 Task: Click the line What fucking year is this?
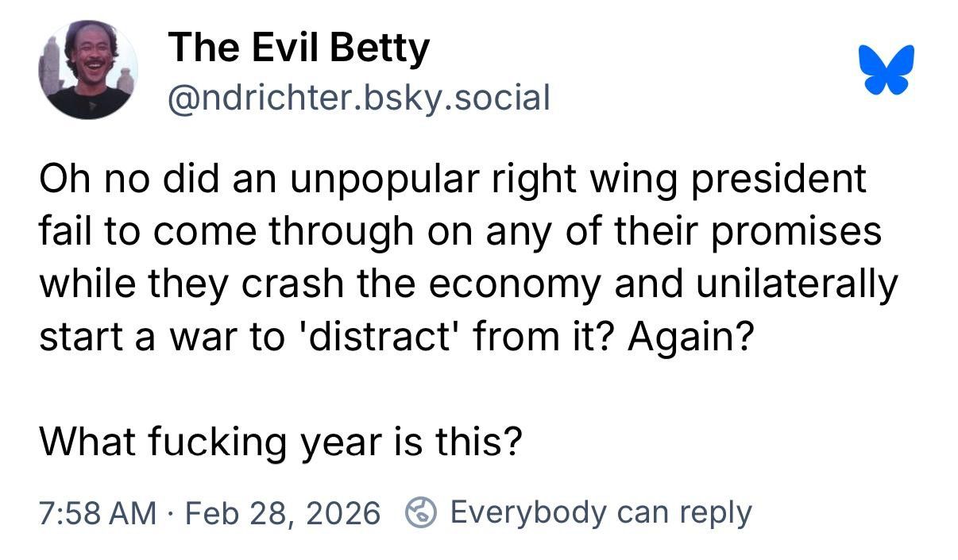[281, 441]
